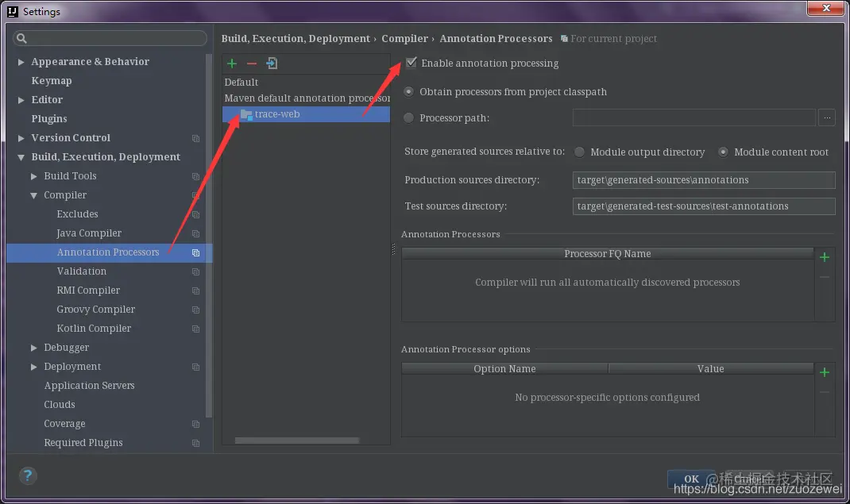Click the project-level icon beside RMI Compiler
Image resolution: width=850 pixels, height=504 pixels.
[x=195, y=290]
